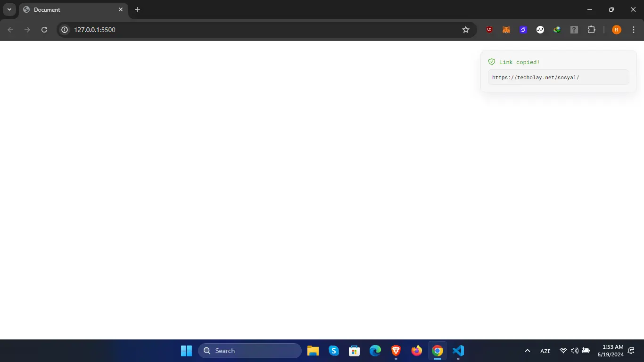The image size is (644, 362).
Task: Bookmark this page with the star
Action: pos(466,30)
